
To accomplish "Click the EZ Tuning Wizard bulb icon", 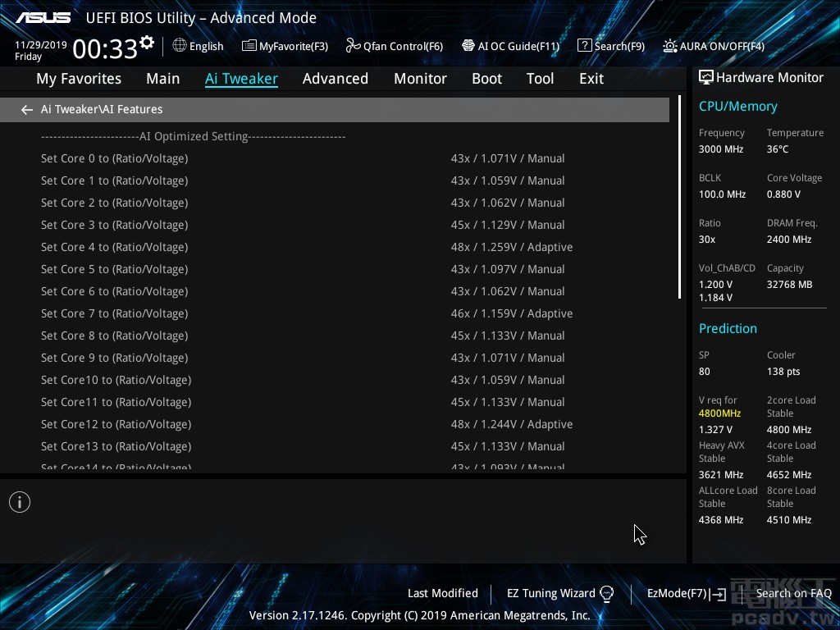I will 607,593.
